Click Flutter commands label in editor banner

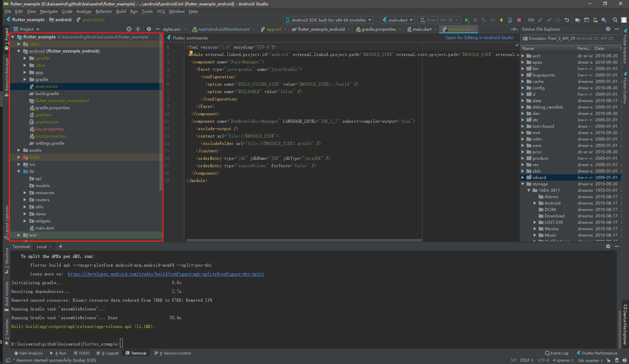190,38
